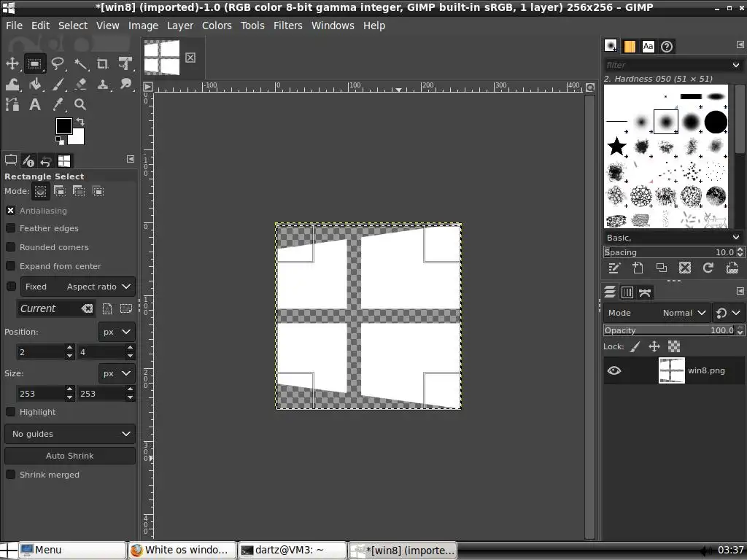Select the Clone stamp tool
Viewport: 747px width, 560px height.
point(102,85)
